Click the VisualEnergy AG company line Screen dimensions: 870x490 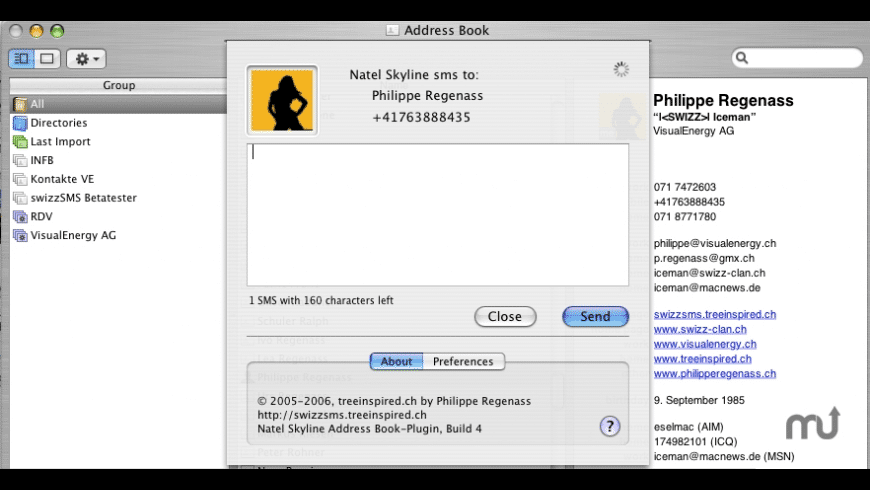[694, 131]
